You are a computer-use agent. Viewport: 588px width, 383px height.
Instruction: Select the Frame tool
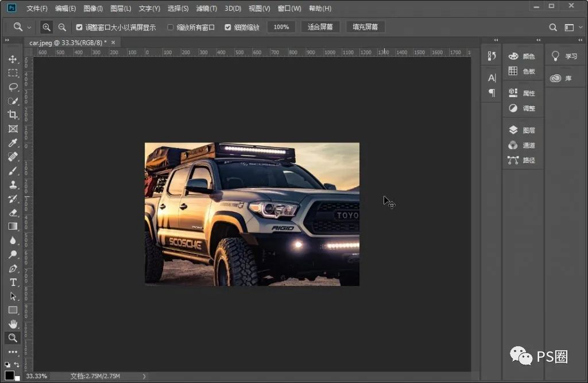pyautogui.click(x=13, y=129)
